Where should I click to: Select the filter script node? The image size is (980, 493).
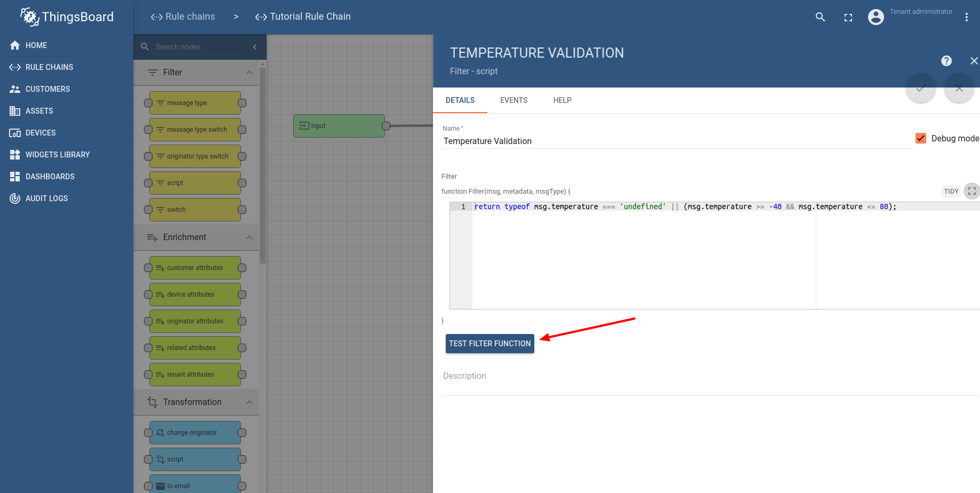[x=195, y=183]
